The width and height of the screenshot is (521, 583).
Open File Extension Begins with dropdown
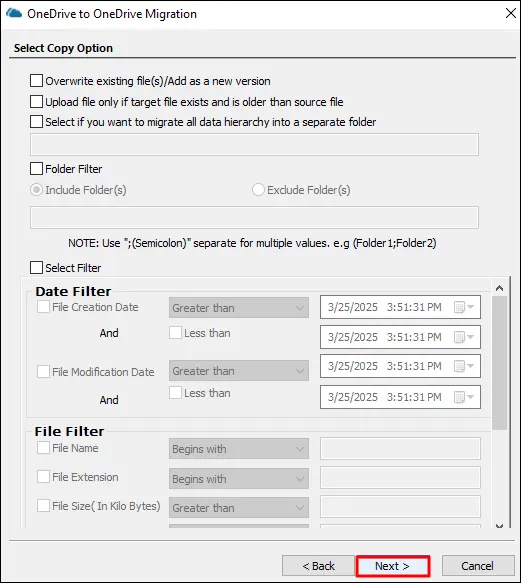coord(239,479)
